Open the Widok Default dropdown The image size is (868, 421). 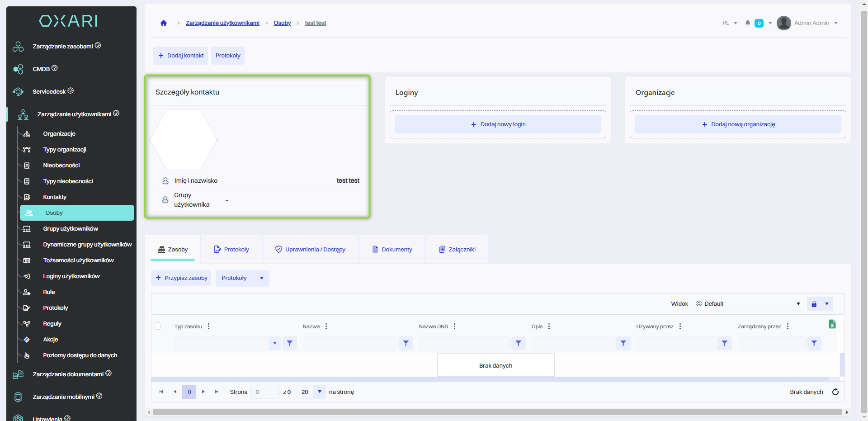click(x=749, y=304)
